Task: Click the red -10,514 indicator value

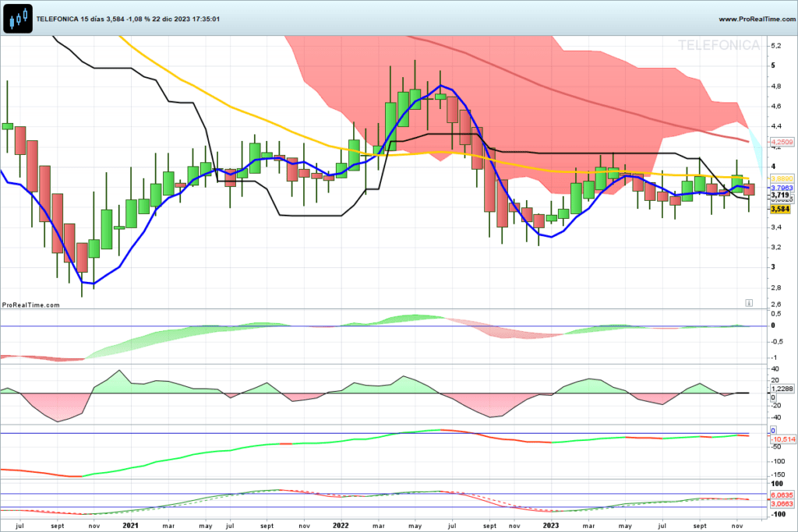Action: click(783, 439)
